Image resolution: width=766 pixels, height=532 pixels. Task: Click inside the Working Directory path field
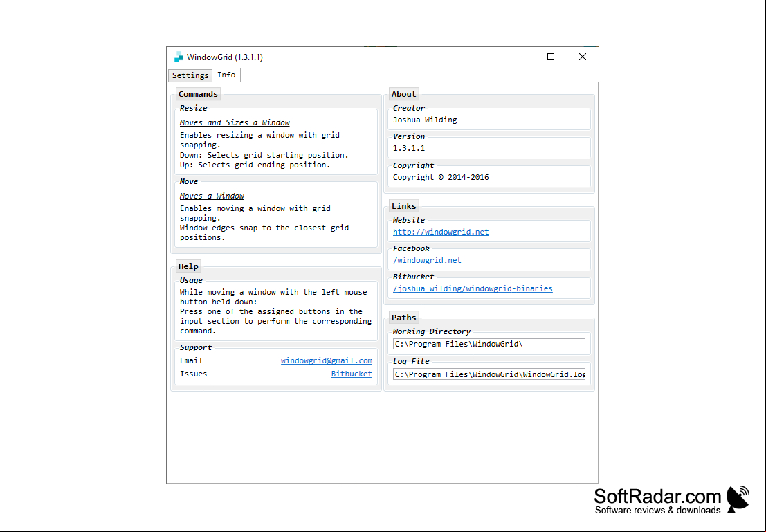[489, 344]
